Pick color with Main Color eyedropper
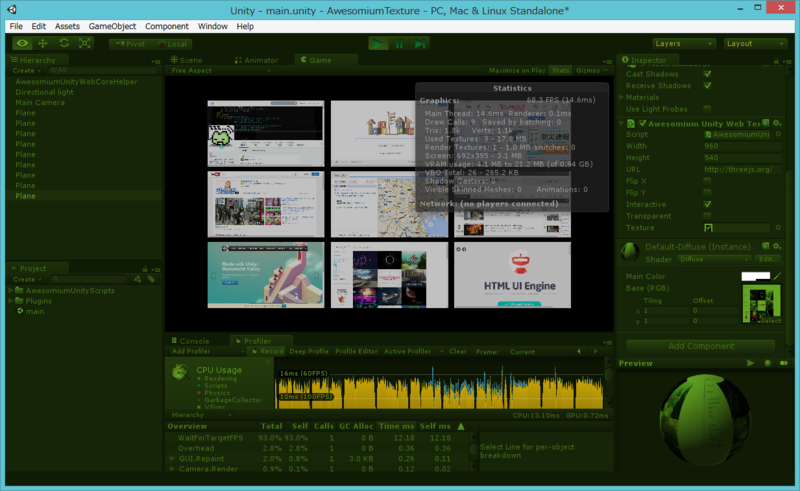 point(777,276)
